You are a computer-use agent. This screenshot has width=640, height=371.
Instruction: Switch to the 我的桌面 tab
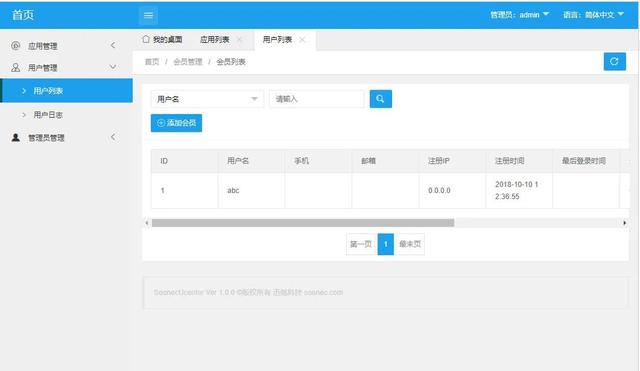click(x=162, y=40)
